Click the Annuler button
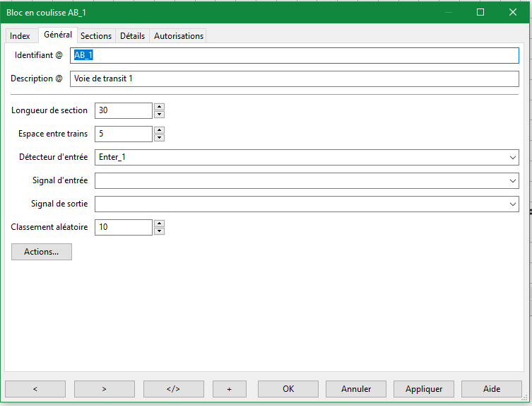 pyautogui.click(x=356, y=389)
